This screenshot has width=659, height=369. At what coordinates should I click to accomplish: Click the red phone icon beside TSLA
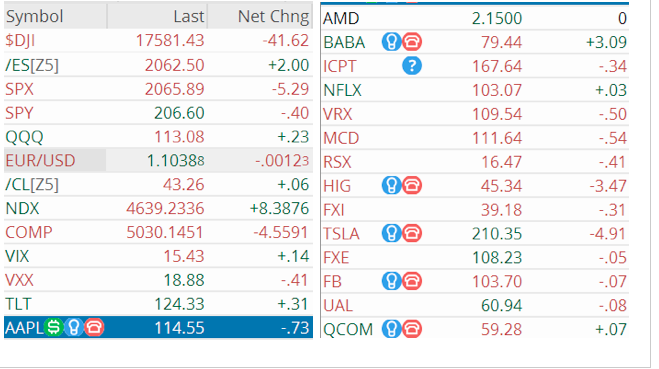[x=412, y=234]
